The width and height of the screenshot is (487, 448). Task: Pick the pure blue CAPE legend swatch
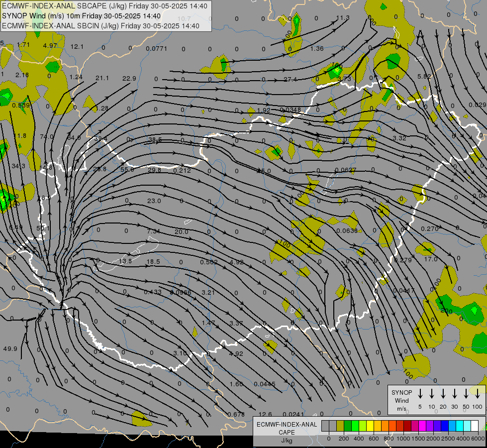(x=444, y=426)
